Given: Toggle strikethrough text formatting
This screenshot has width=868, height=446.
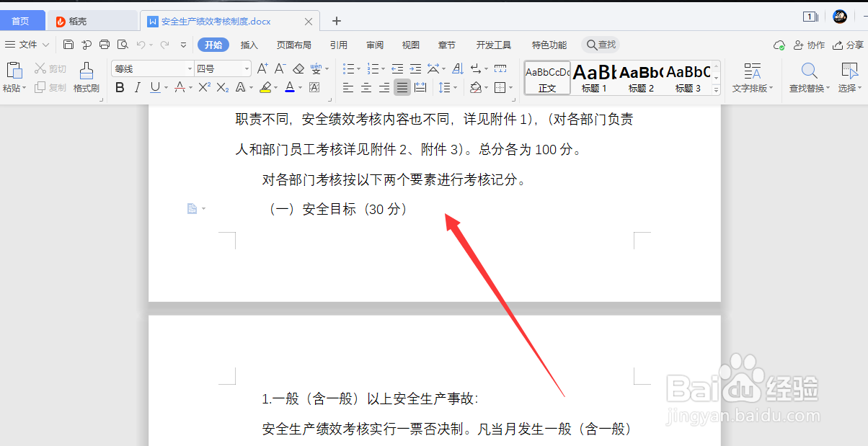Looking at the screenshot, I should coord(180,87).
